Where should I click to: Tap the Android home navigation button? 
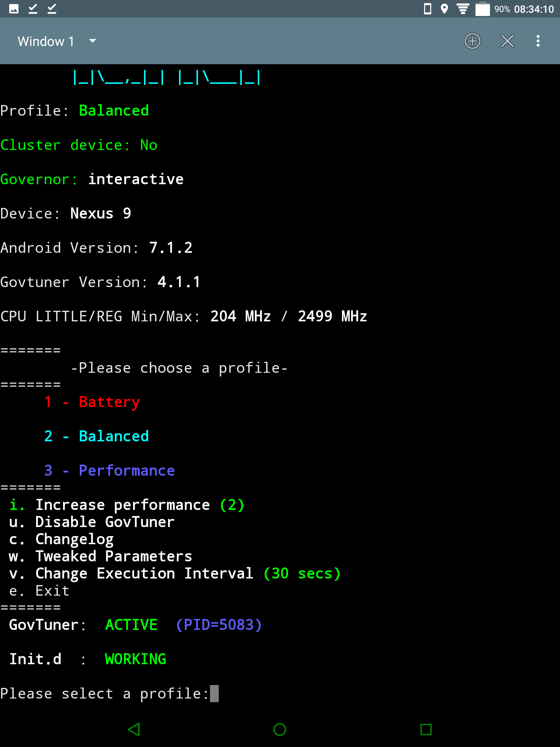(x=280, y=729)
